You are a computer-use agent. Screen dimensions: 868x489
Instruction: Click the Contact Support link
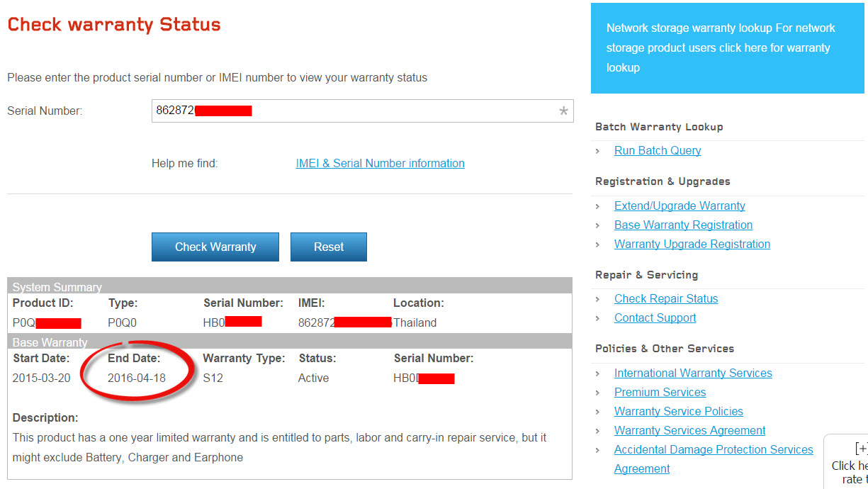(655, 317)
